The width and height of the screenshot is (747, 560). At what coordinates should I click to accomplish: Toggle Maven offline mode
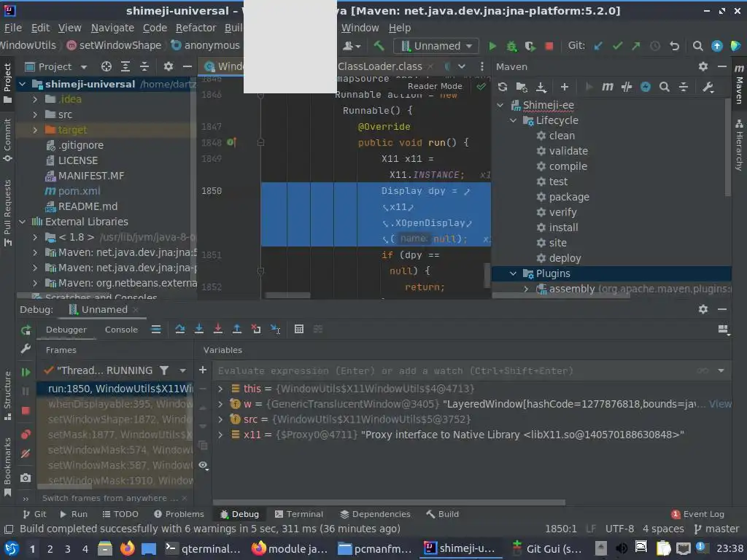[x=627, y=87]
